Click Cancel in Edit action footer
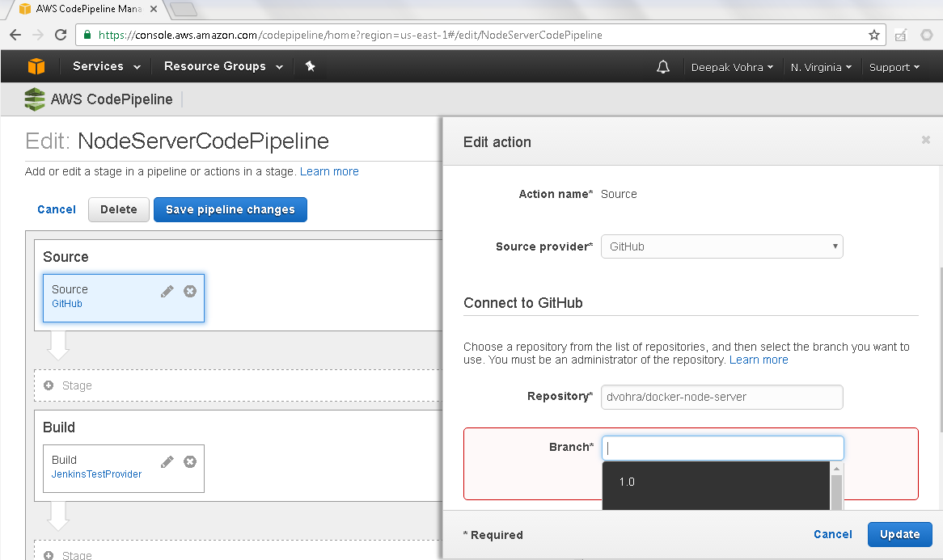Viewport: 943px width, 560px height. click(832, 534)
